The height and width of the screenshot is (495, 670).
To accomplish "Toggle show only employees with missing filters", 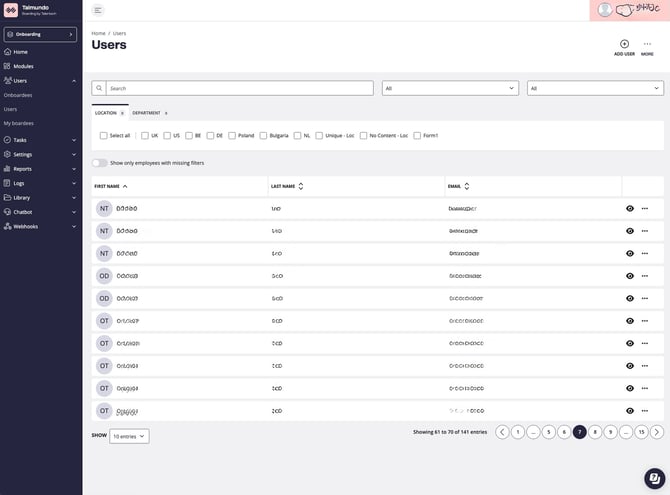I will coord(99,163).
